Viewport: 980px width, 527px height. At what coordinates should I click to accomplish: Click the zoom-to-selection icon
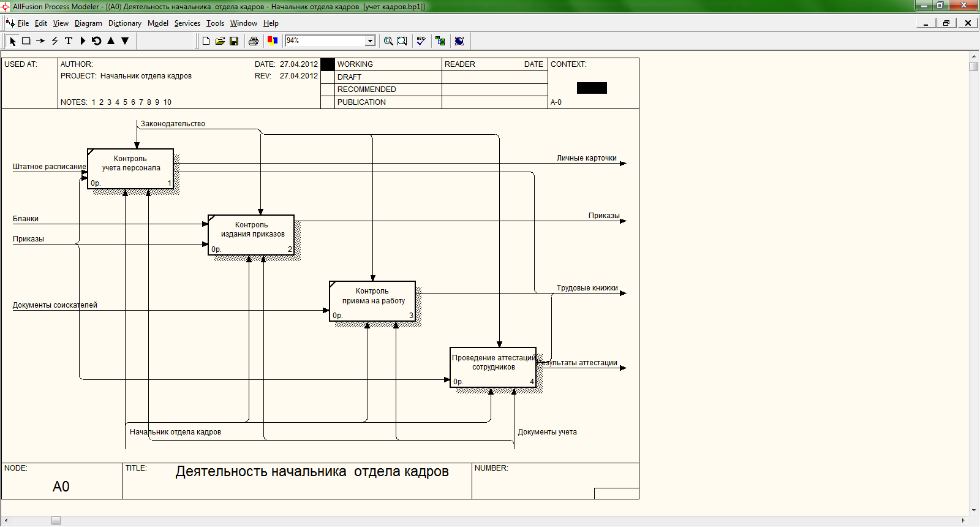402,41
